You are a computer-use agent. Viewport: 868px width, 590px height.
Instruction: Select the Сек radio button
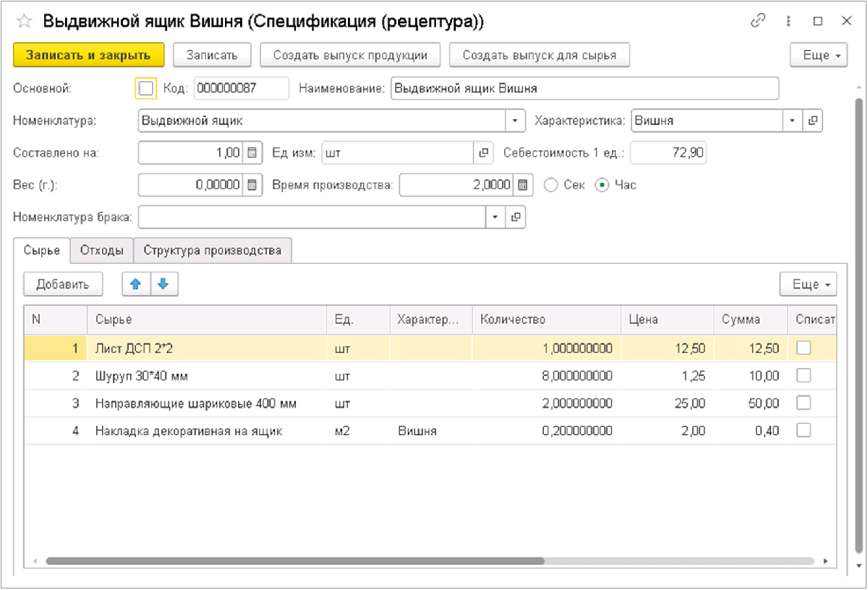[551, 184]
